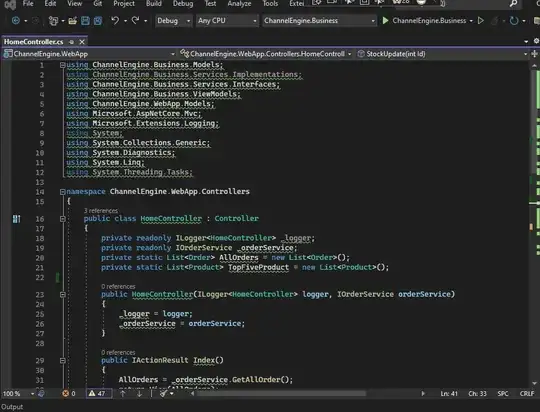Collapse the using directives region

point(62,65)
